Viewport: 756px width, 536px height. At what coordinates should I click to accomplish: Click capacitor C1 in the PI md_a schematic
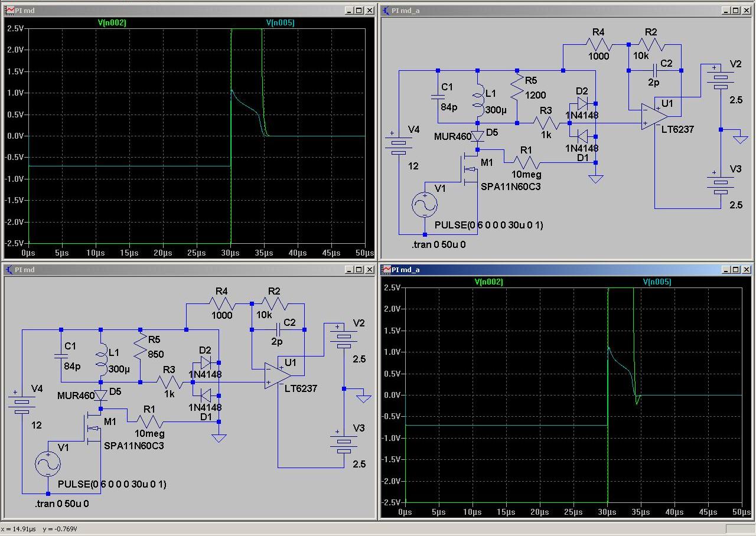click(x=438, y=97)
